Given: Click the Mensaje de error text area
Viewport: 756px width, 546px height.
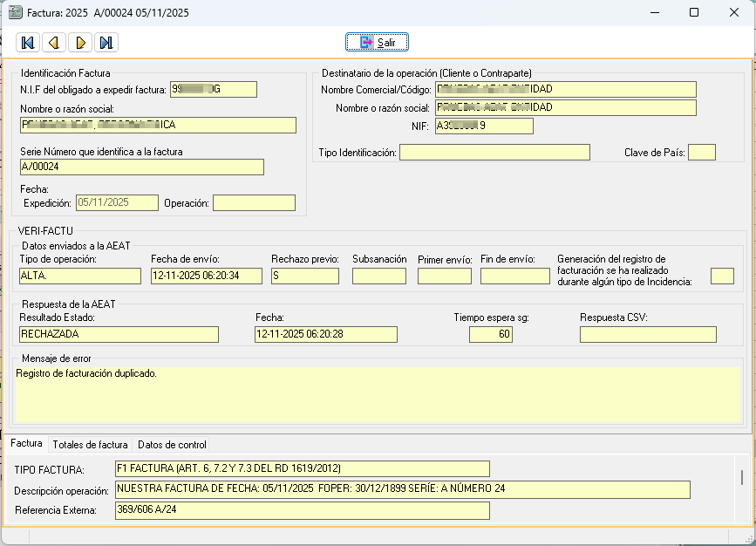Looking at the screenshot, I should coord(378,394).
